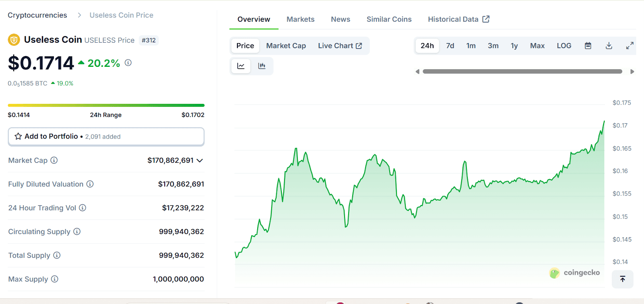Click the back-to-top arrow button

coord(623,279)
